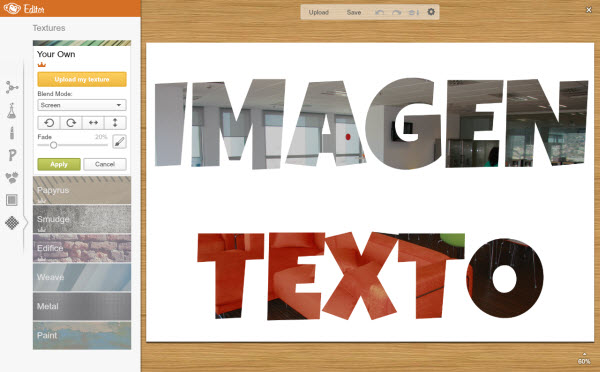Flip texture horizontally
600x372 pixels.
(x=93, y=123)
